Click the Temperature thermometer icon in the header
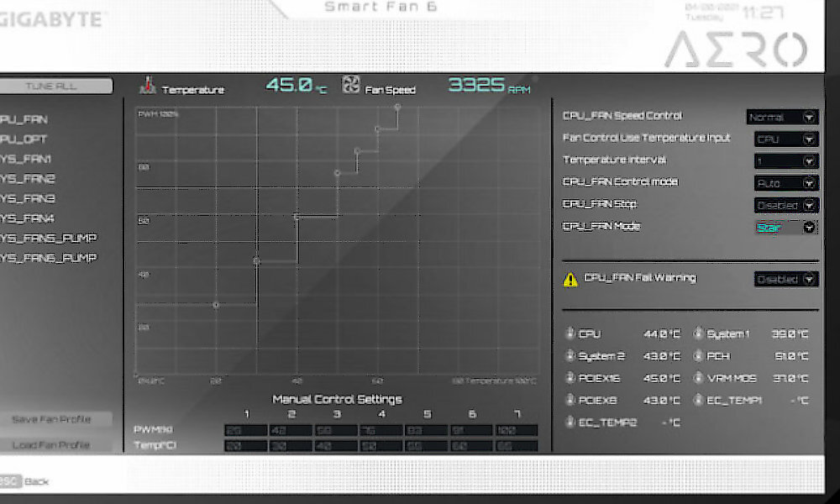The image size is (840, 504). [x=149, y=87]
